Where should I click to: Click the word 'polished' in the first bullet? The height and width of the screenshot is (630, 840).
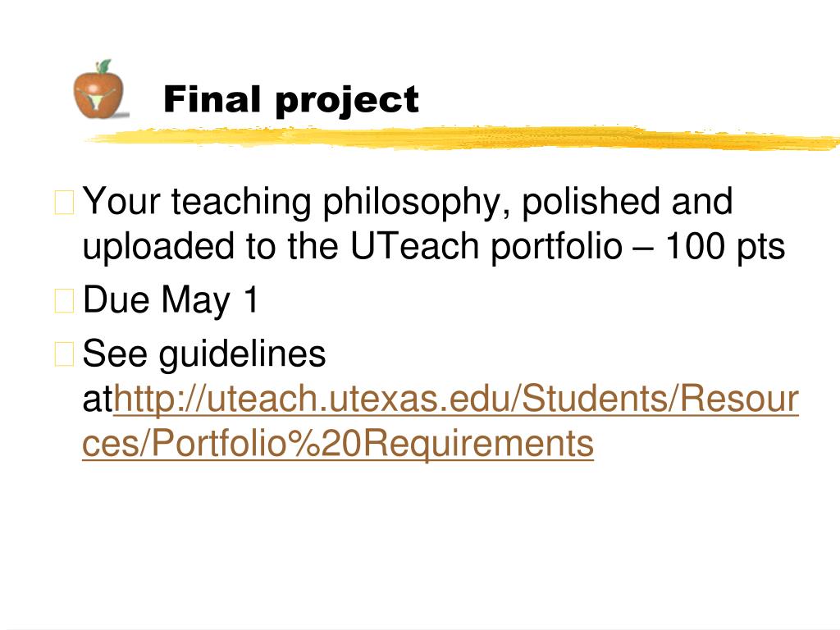(591, 202)
